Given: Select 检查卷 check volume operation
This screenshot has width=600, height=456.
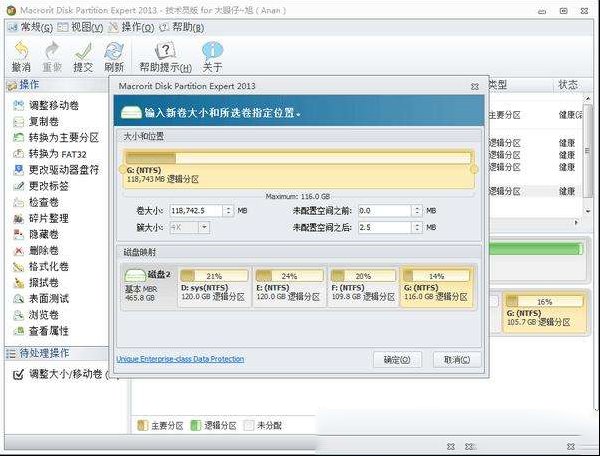Looking at the screenshot, I should 36,202.
